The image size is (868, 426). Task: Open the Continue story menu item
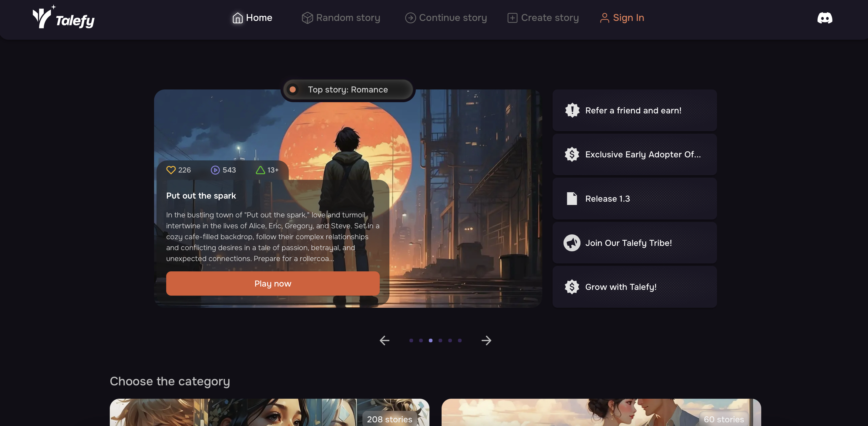[446, 18]
